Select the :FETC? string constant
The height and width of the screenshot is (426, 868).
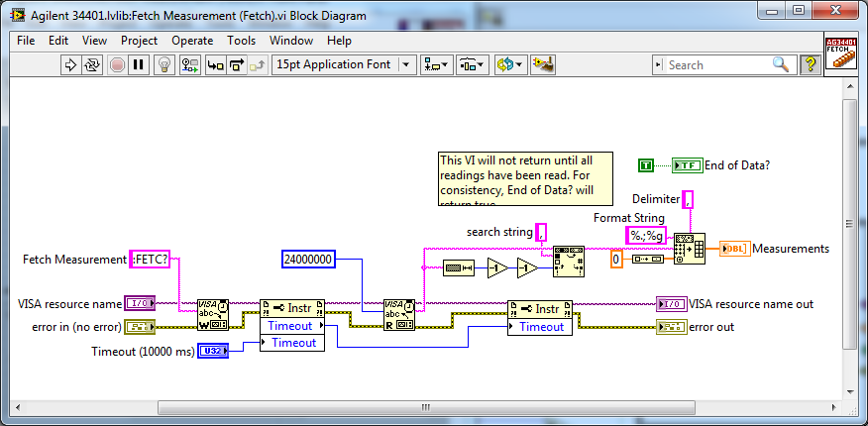150,259
